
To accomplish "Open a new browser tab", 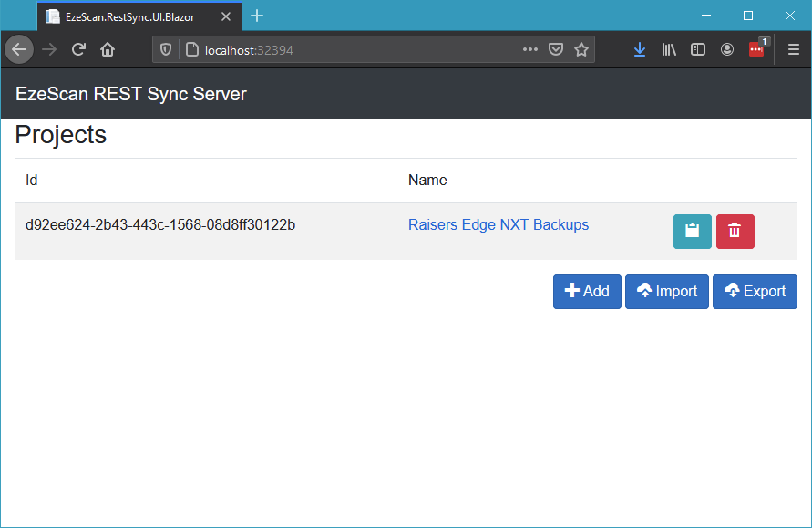I will (x=257, y=16).
